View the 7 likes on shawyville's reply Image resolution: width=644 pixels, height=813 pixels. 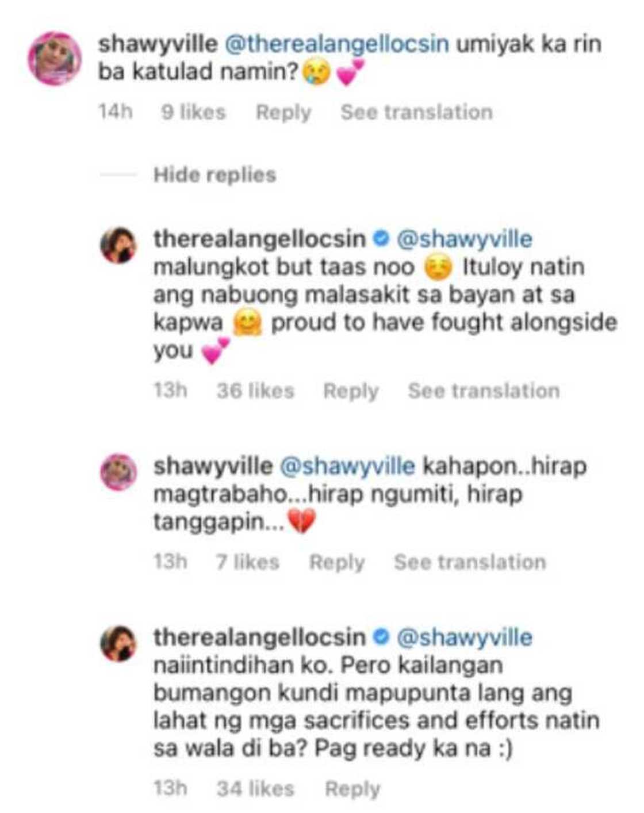pyautogui.click(x=248, y=562)
